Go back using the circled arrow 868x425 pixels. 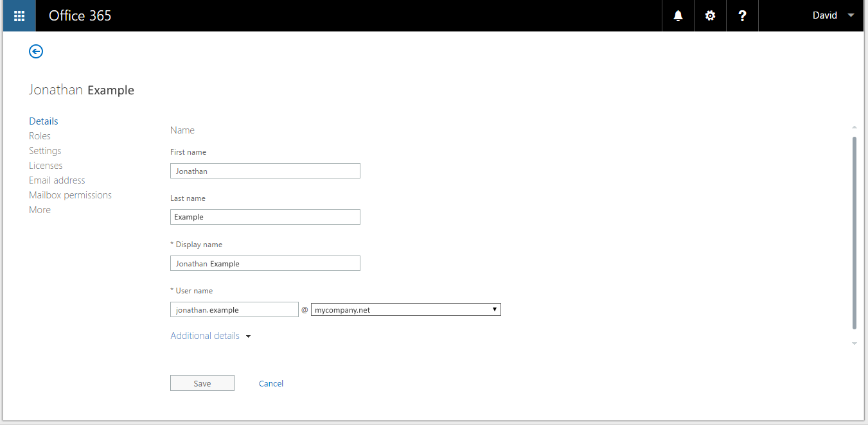pyautogui.click(x=36, y=51)
